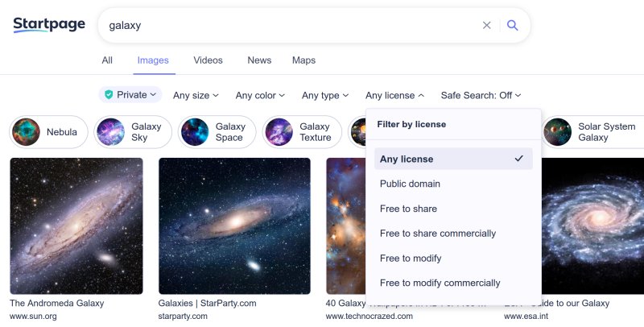This screenshot has height=327, width=644.
Task: Expand the Any color filter
Action: tap(260, 95)
